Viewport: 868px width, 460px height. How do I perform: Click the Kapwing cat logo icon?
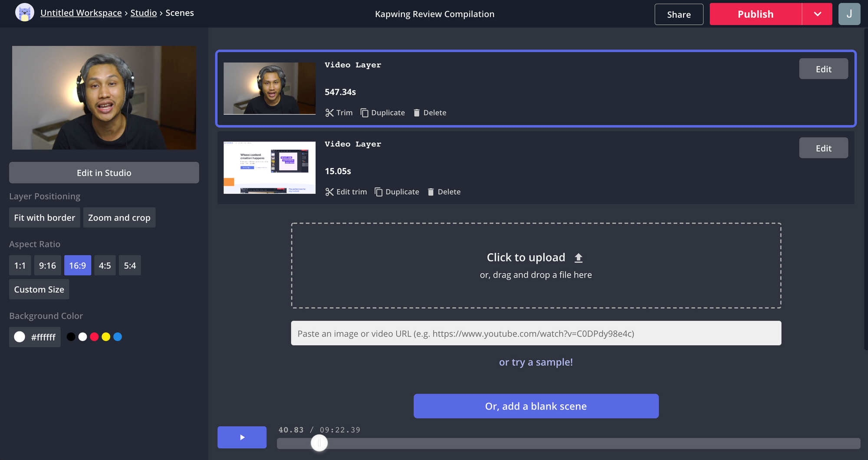pyautogui.click(x=24, y=13)
